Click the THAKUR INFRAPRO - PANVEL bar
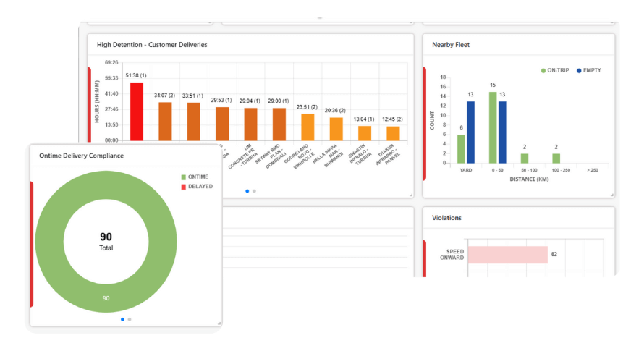This screenshot has height=351, width=644. (393, 134)
